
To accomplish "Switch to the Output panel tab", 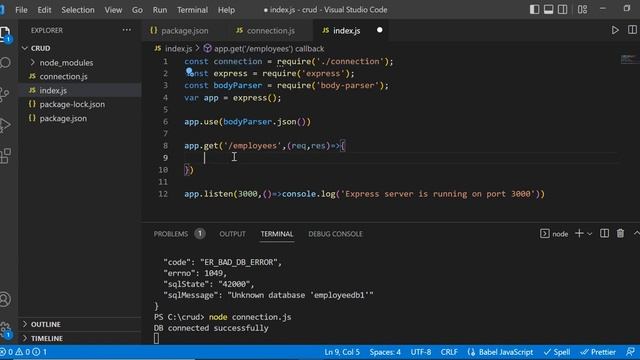I will pyautogui.click(x=232, y=234).
